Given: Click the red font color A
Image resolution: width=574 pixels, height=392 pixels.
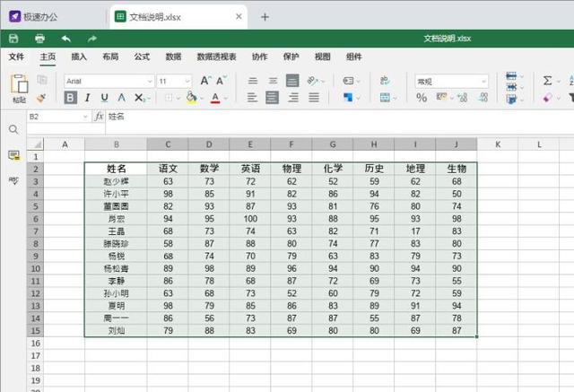Looking at the screenshot, I should [x=215, y=98].
